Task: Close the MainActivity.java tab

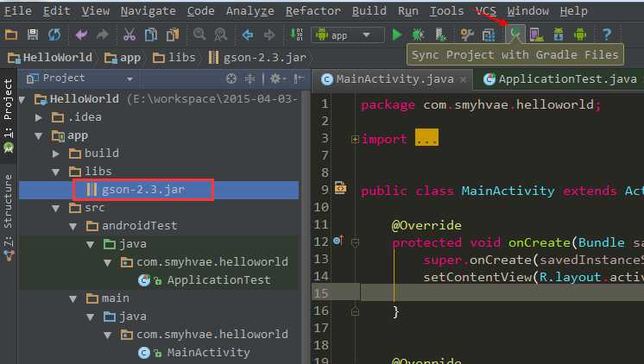Action: pos(464,79)
